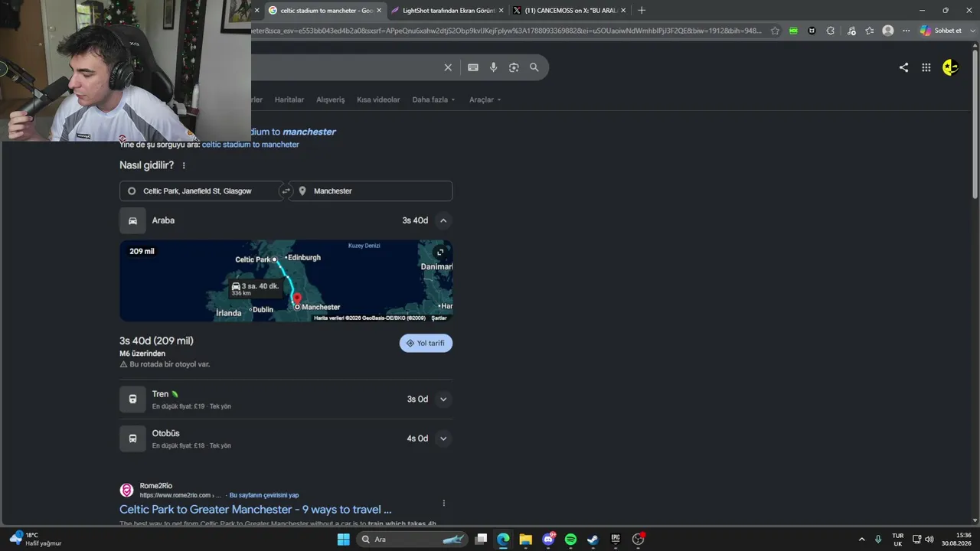Close the LightShot tab

pyautogui.click(x=501, y=11)
